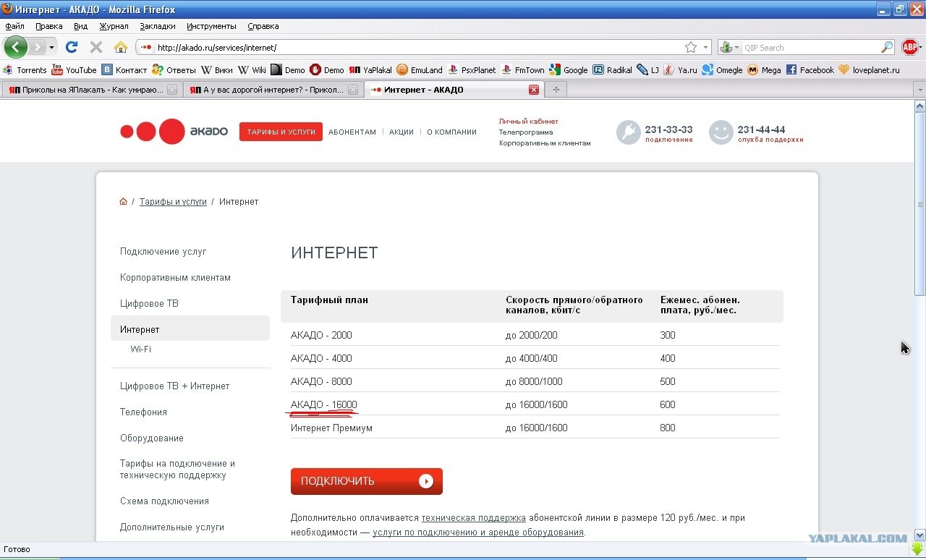Go back with the green Back arrow
Viewport: 926px width, 560px height.
point(16,48)
